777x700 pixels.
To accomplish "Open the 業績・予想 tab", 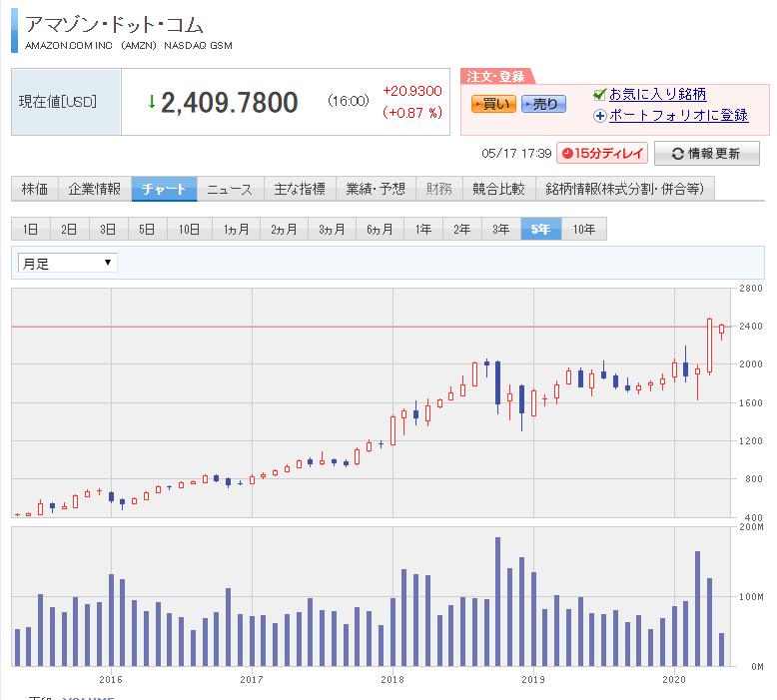I will (376, 189).
